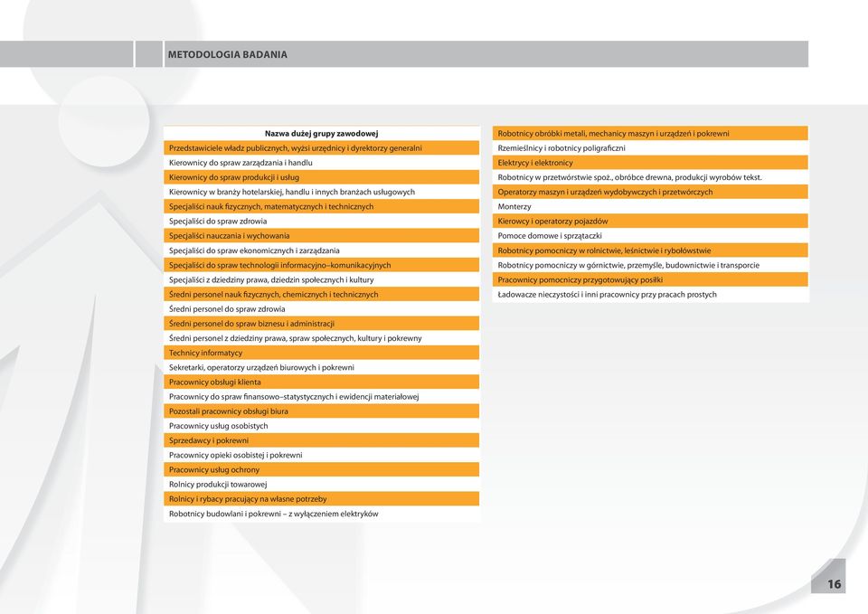Click 'Pracownicy pomocniczy przygotowujący posiłki' row

coord(650,279)
